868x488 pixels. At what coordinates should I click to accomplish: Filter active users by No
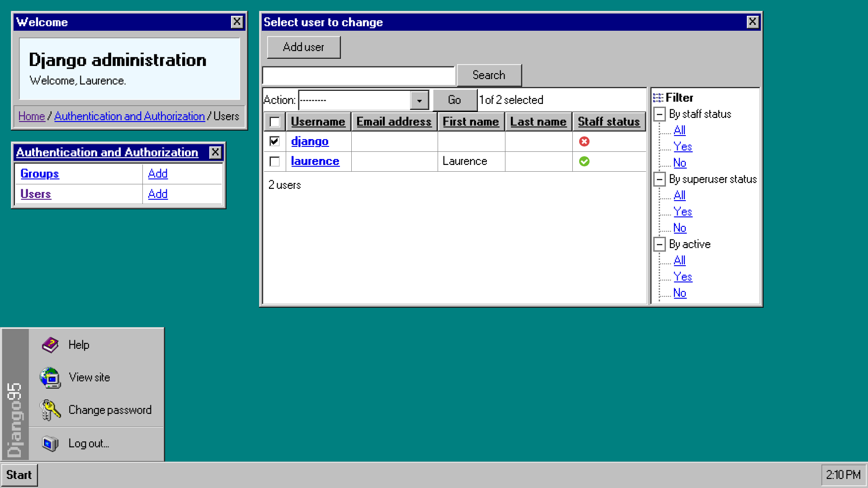(679, 293)
